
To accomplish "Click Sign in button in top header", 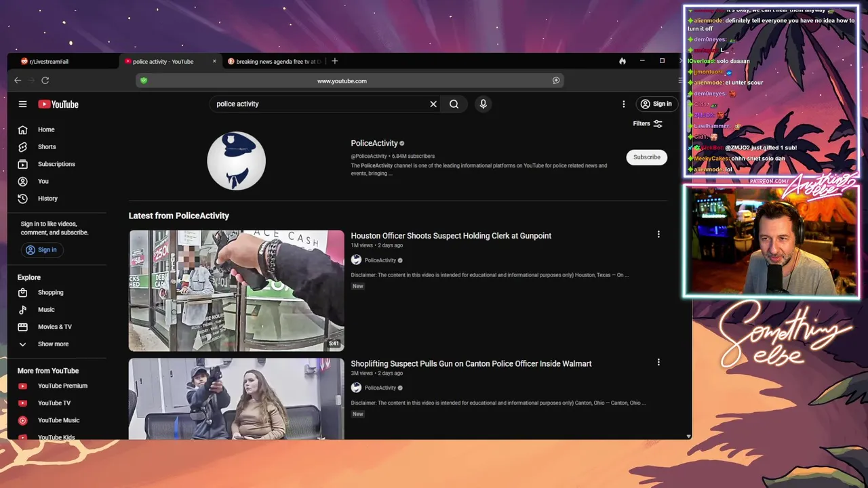I will 656,104.
